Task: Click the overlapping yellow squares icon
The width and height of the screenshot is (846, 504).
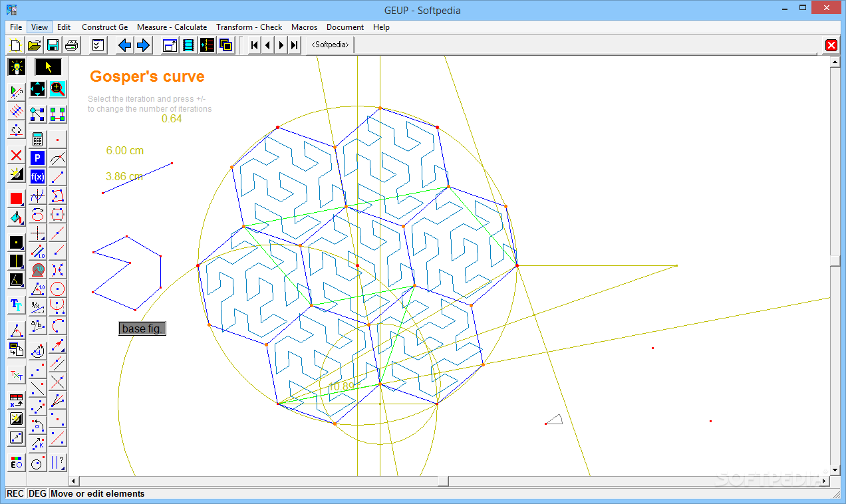Action: (x=226, y=45)
